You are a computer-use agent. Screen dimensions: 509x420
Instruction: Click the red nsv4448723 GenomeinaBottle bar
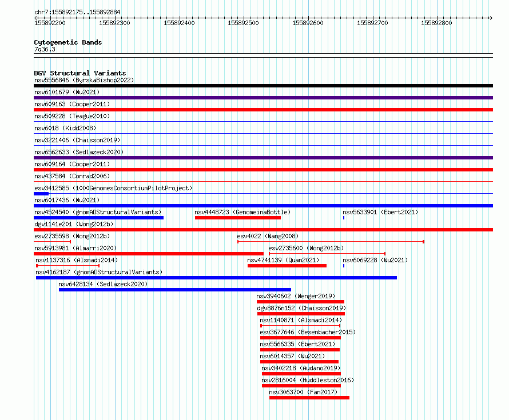238,218
